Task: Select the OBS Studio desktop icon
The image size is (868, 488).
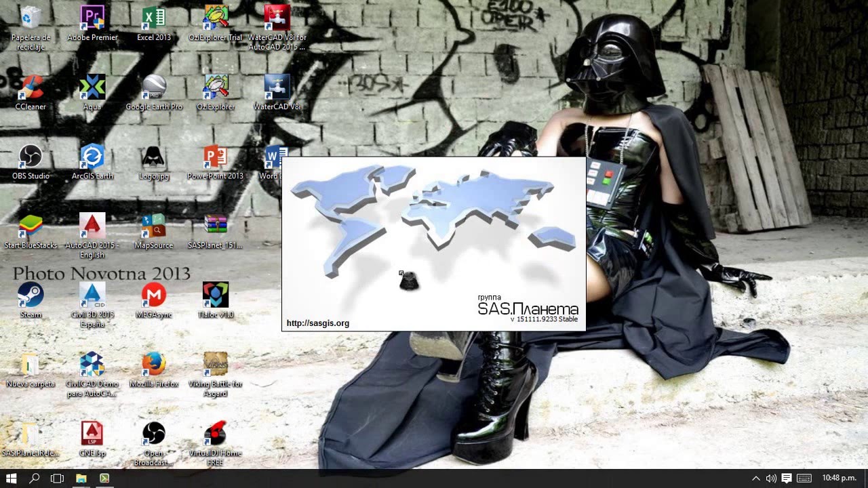Action: (x=31, y=162)
